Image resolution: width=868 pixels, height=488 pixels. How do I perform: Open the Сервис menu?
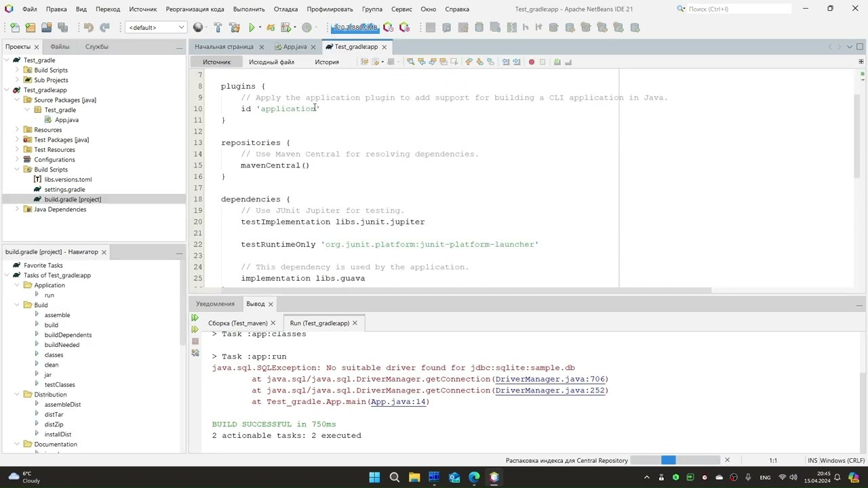pyautogui.click(x=401, y=9)
